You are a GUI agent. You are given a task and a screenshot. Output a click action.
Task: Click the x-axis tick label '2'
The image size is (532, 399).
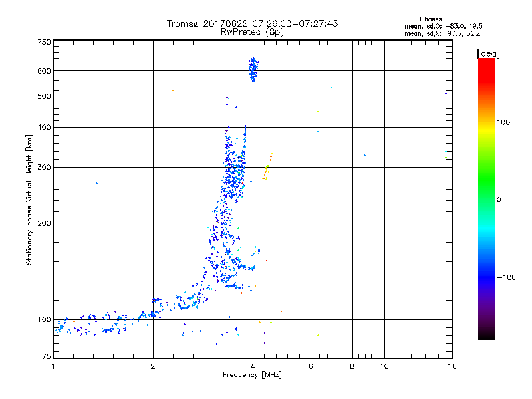tap(153, 366)
